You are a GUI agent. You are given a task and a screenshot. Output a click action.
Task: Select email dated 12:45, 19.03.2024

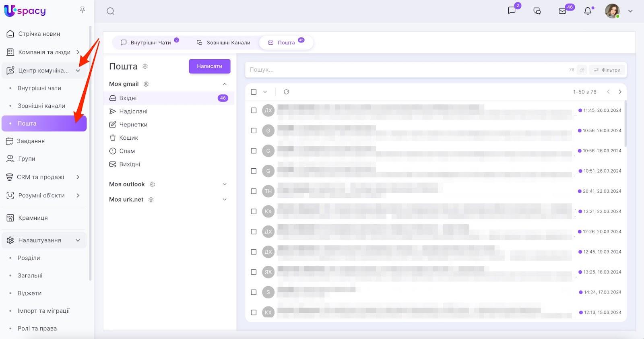tap(254, 252)
